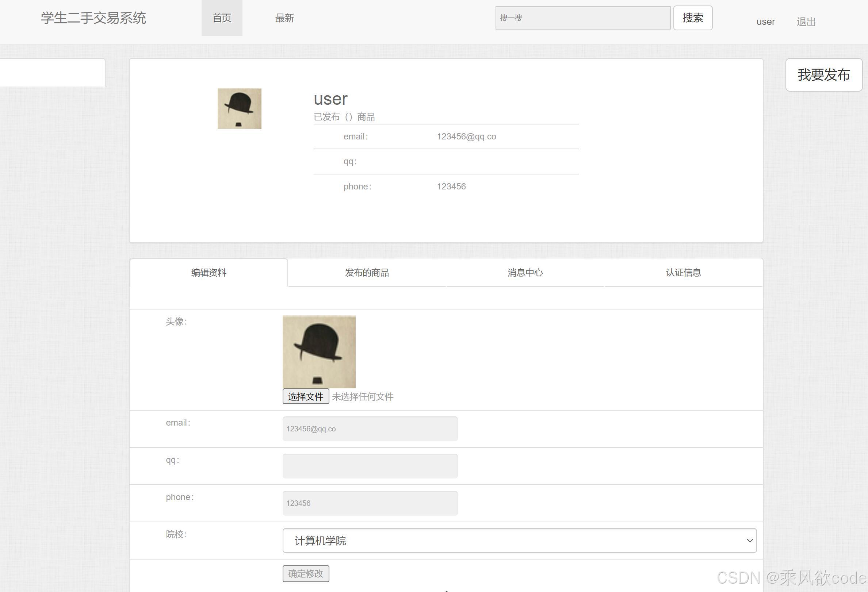Open 首页 in the navigation bar
868x592 pixels.
tap(222, 18)
